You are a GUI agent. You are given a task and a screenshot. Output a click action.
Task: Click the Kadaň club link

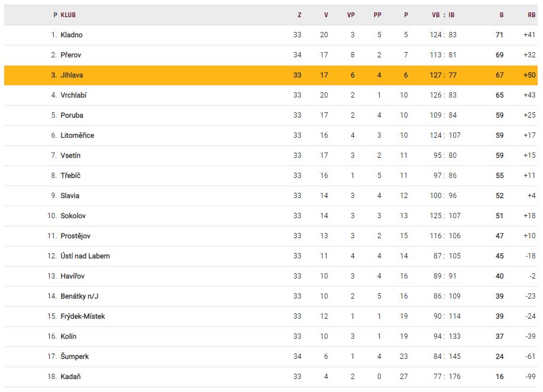(x=70, y=377)
